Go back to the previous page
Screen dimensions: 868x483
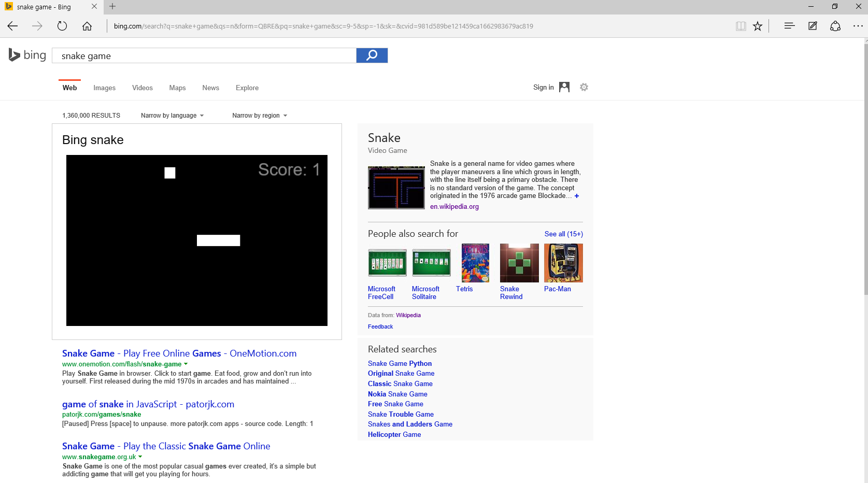pos(13,26)
